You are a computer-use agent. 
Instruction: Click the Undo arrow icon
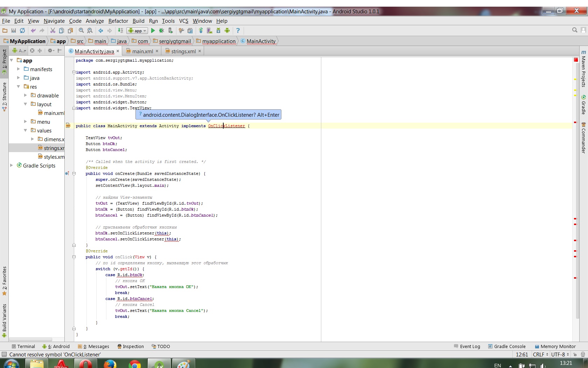[x=33, y=30]
